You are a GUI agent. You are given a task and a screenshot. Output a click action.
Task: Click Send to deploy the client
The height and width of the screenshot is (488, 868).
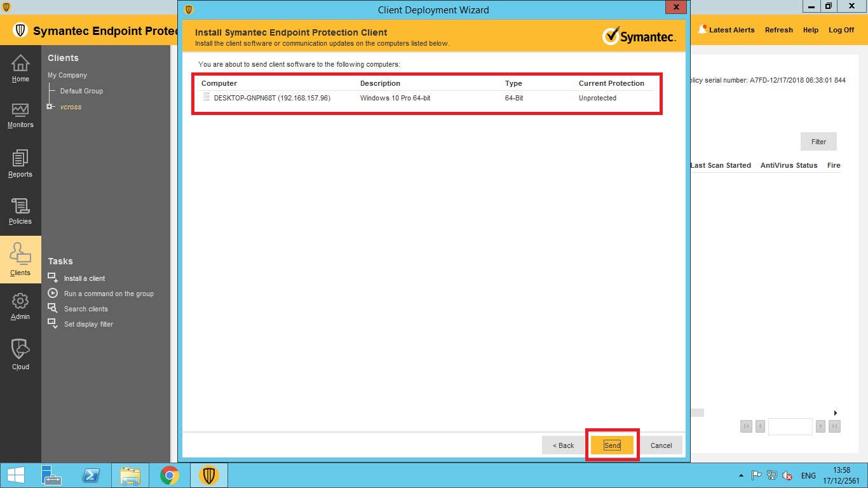click(612, 445)
